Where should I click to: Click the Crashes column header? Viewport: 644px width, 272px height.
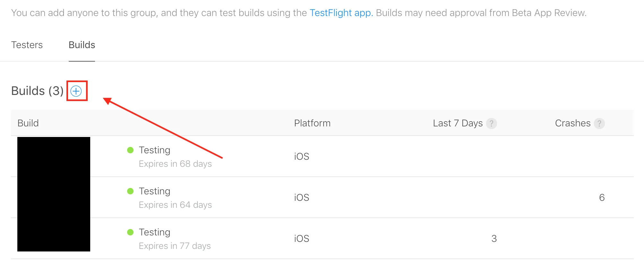572,123
